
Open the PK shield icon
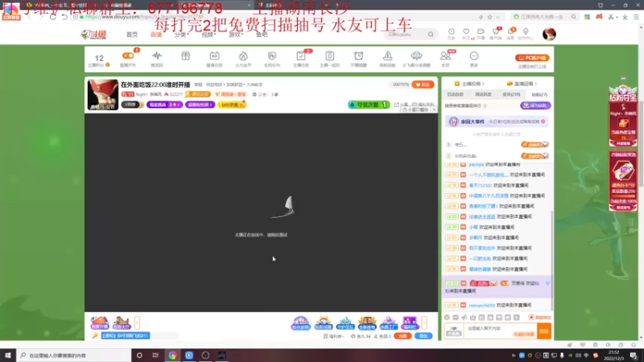272,58
